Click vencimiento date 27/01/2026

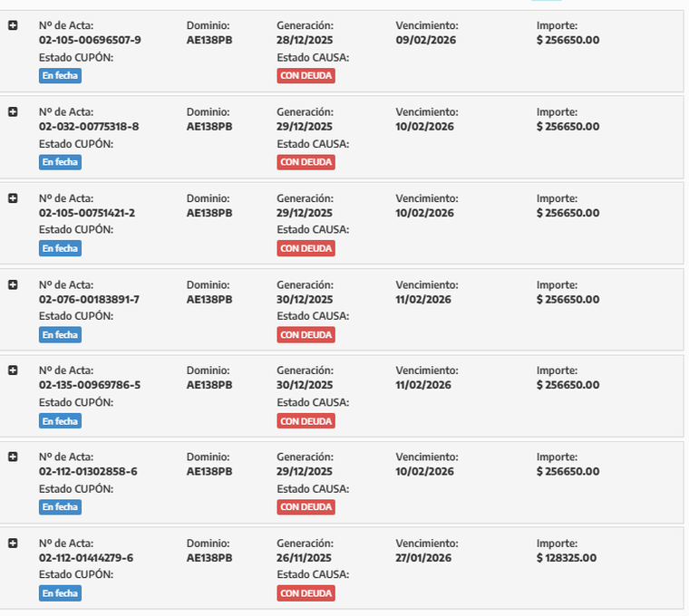(x=423, y=558)
